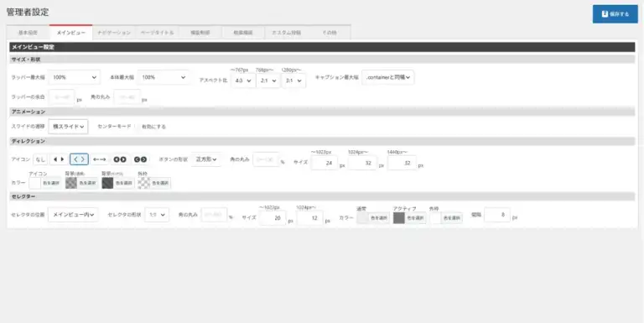Open the direction アイコン color picker

tap(44, 183)
